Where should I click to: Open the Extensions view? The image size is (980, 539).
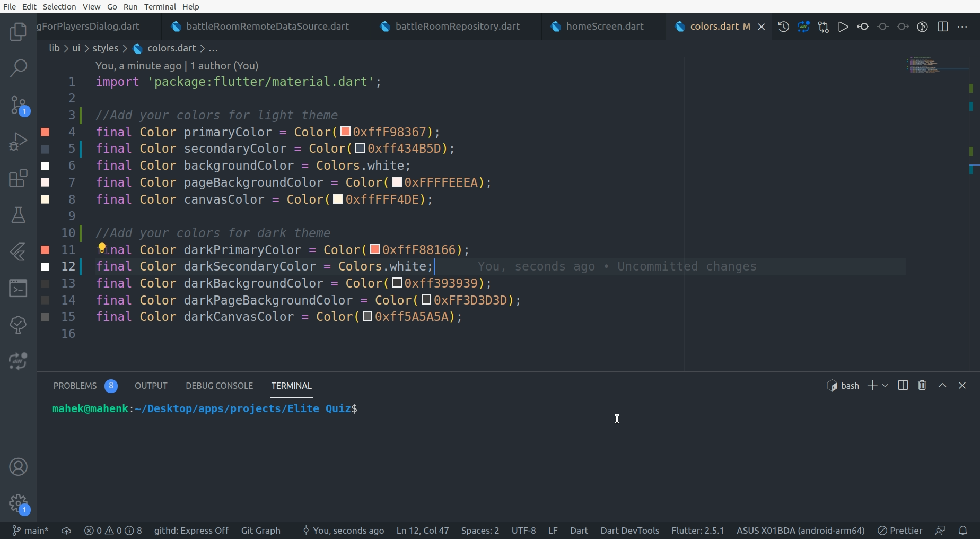[x=18, y=178]
